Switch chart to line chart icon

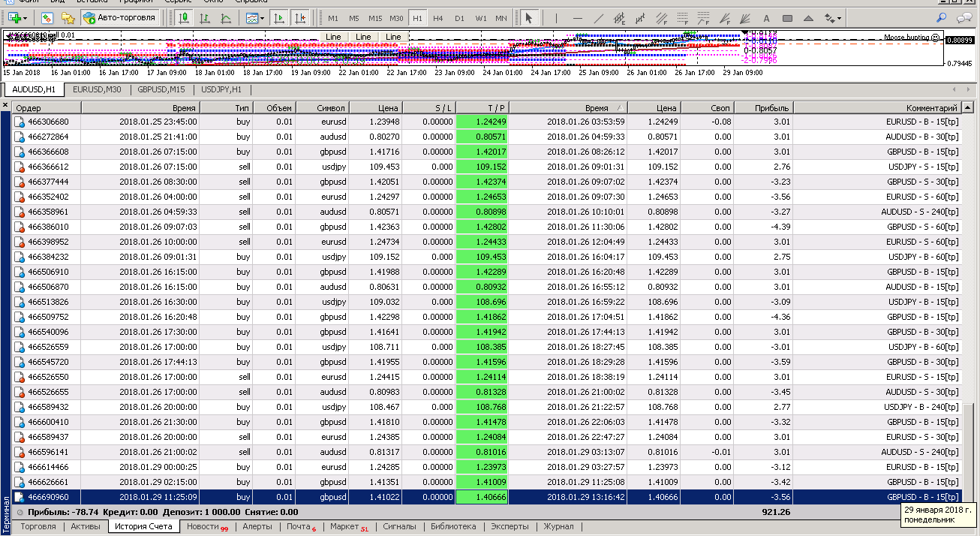coord(226,17)
